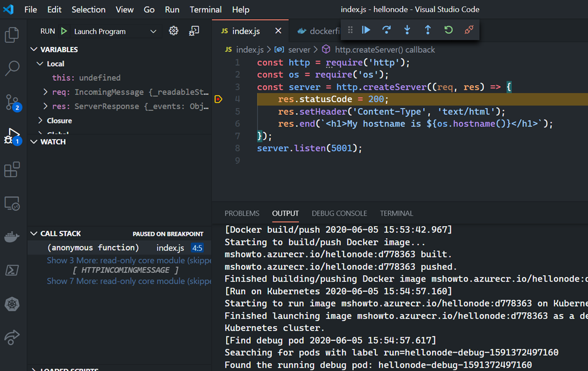Continue execution in debug toolbar
588x371 pixels.
(x=366, y=30)
